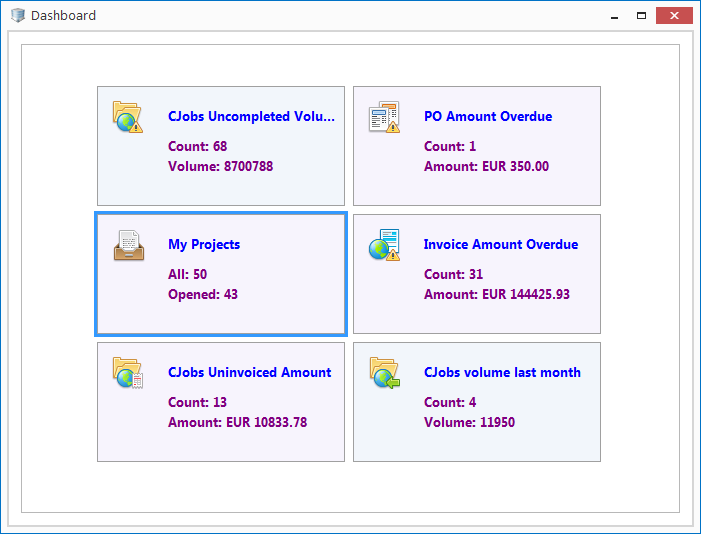Click the 'Count: 31' value
Image resolution: width=701 pixels, height=534 pixels.
coord(453,274)
